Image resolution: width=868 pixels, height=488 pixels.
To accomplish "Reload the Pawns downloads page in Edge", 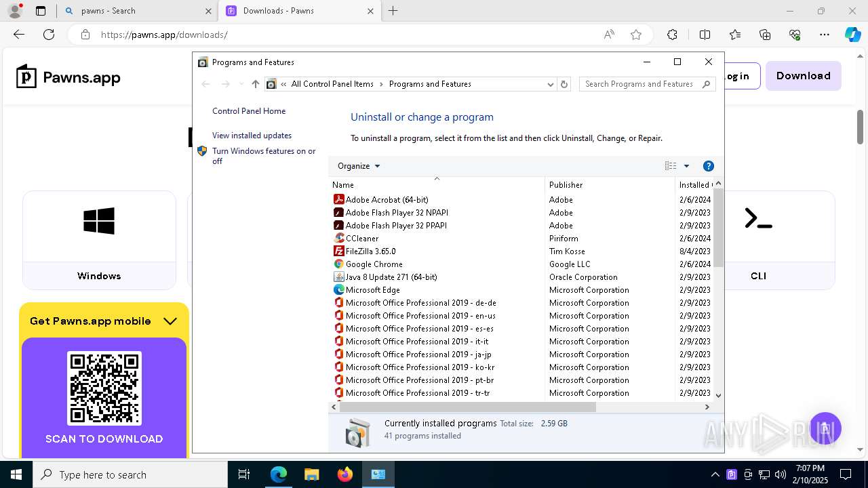I will coord(49,35).
